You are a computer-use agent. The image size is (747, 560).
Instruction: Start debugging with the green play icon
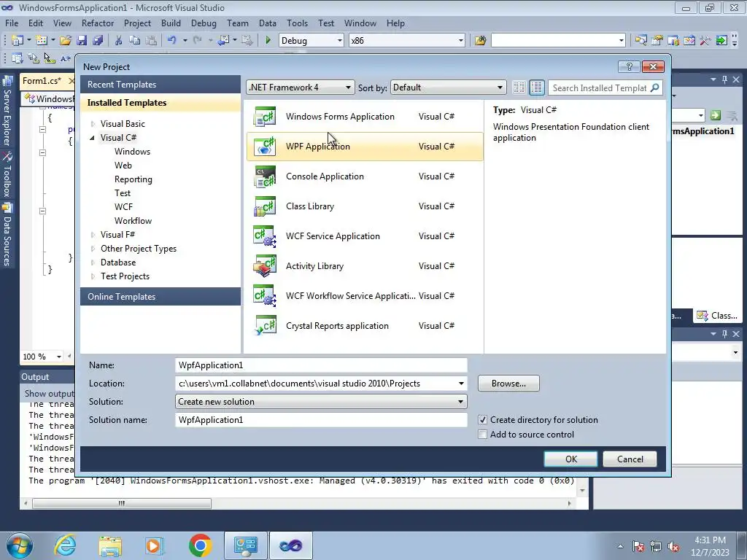[268, 41]
